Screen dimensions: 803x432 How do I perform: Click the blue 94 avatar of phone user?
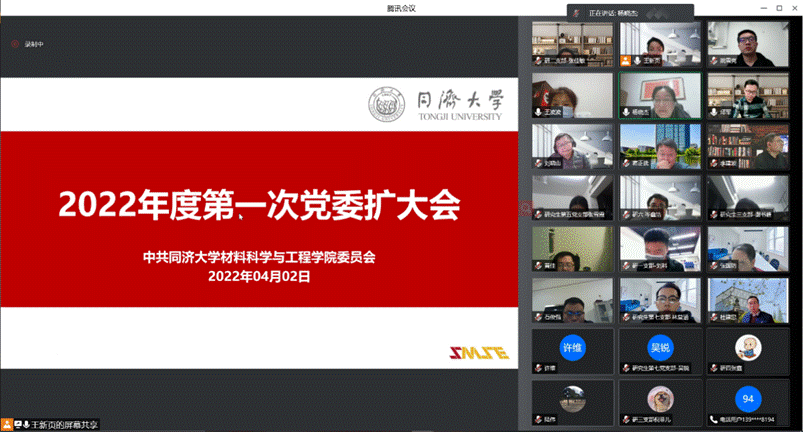pyautogui.click(x=747, y=399)
